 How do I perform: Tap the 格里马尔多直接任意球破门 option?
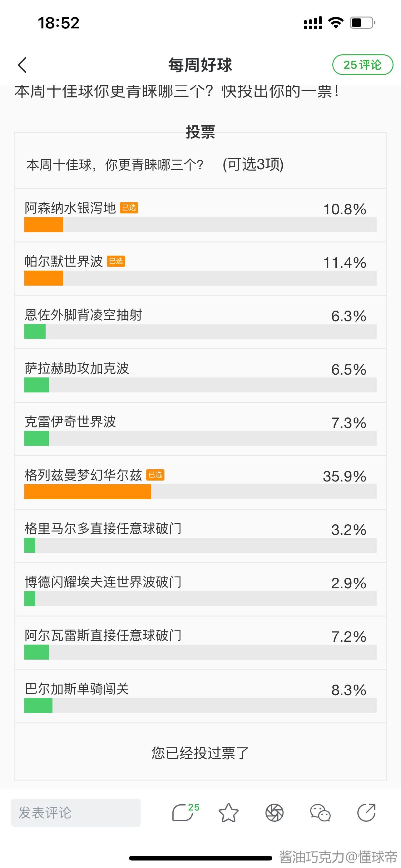[103, 529]
